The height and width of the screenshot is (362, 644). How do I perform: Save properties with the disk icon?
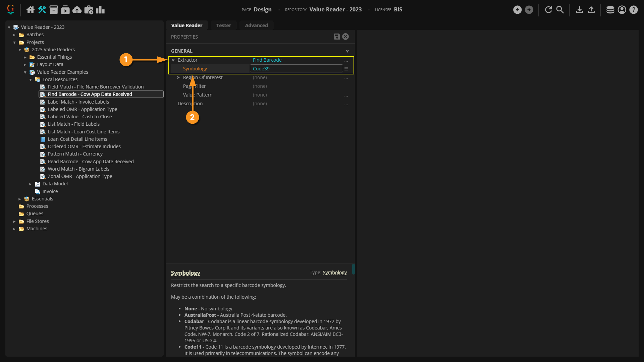[337, 37]
